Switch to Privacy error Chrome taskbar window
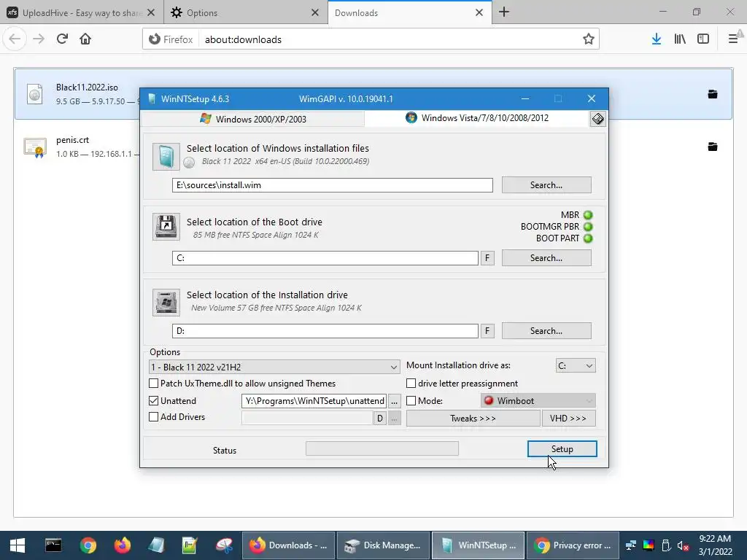The width and height of the screenshot is (747, 560). 573,545
